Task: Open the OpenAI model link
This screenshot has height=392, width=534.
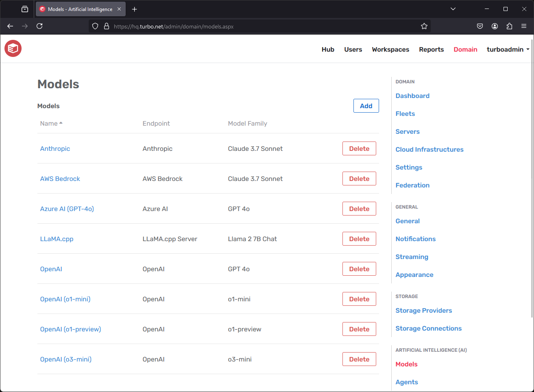Action: pyautogui.click(x=51, y=269)
